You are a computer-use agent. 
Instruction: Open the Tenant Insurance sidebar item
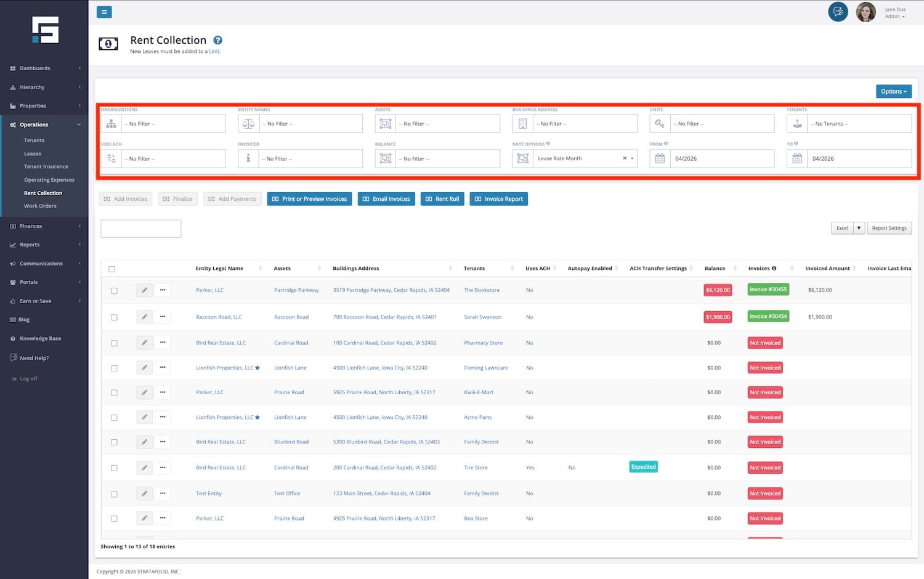pyautogui.click(x=46, y=166)
